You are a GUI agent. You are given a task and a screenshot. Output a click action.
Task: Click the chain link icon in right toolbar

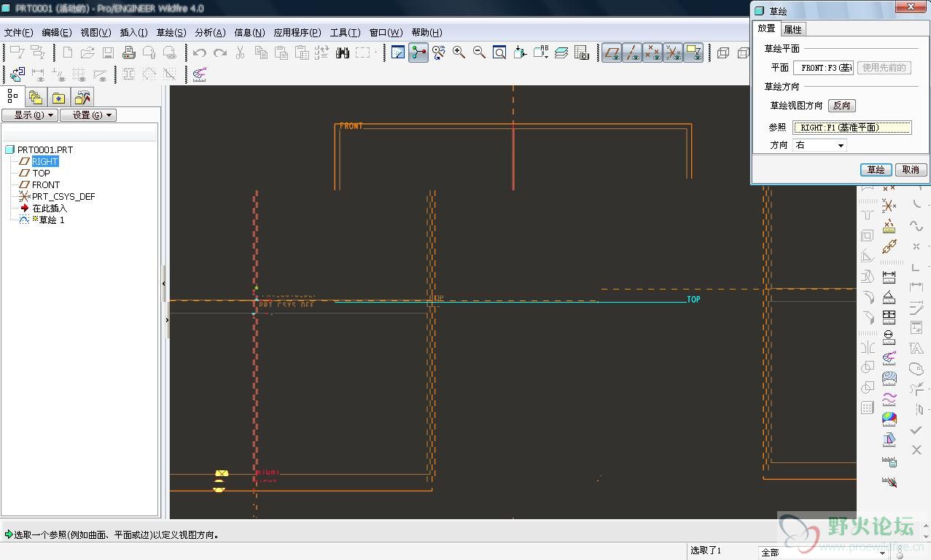(x=889, y=247)
